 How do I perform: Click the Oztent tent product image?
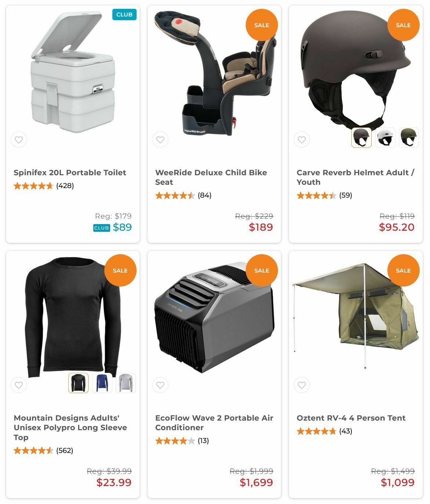(355, 316)
